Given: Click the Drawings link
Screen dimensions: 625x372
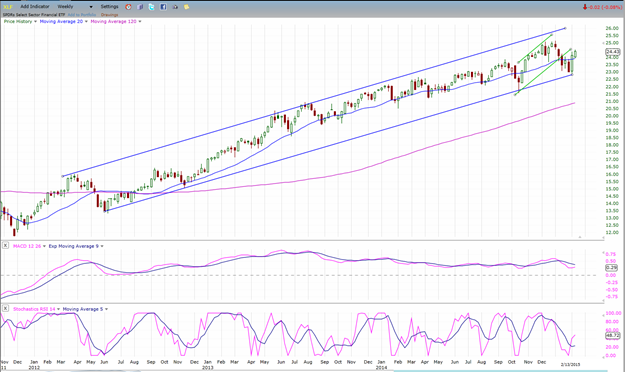Looking at the screenshot, I should [x=109, y=15].
